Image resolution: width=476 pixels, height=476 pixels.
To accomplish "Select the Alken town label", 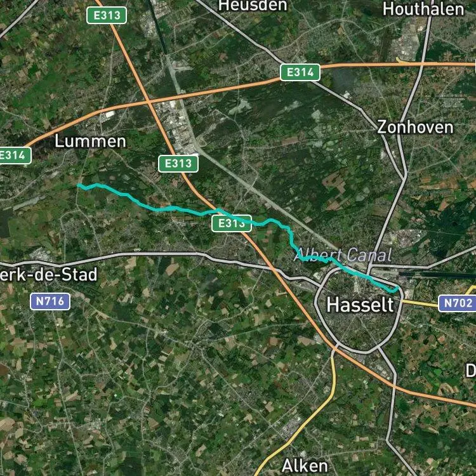I will point(305,466).
